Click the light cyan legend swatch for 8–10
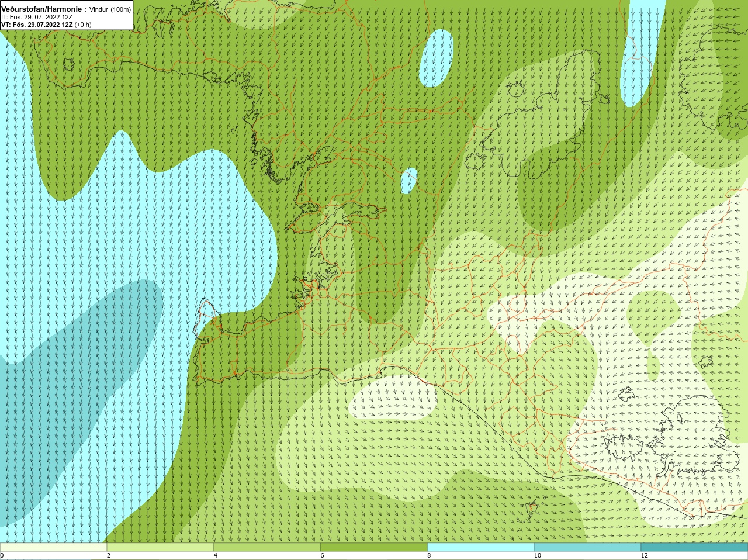 pos(481,547)
